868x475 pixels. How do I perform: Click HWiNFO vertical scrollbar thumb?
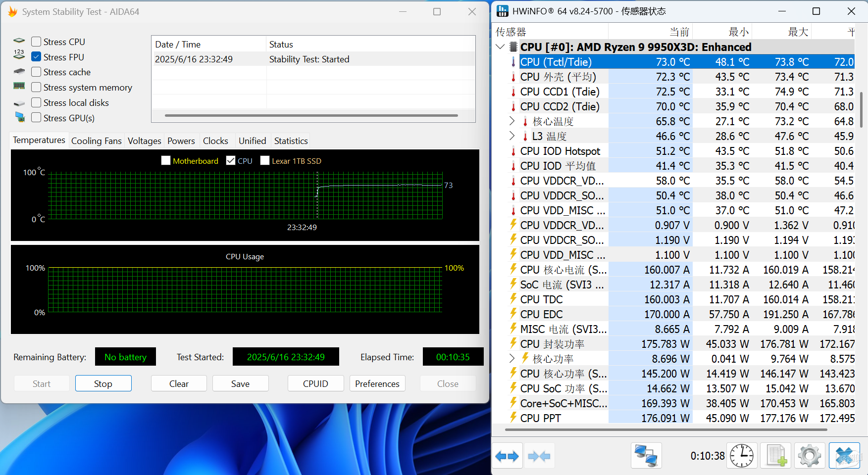(x=862, y=110)
